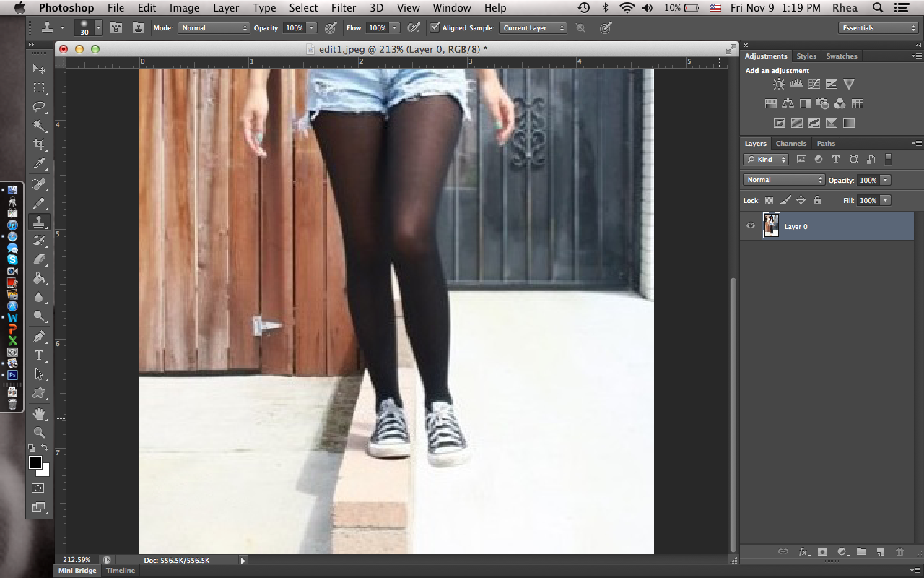Select the Eyedropper tool

click(x=39, y=163)
